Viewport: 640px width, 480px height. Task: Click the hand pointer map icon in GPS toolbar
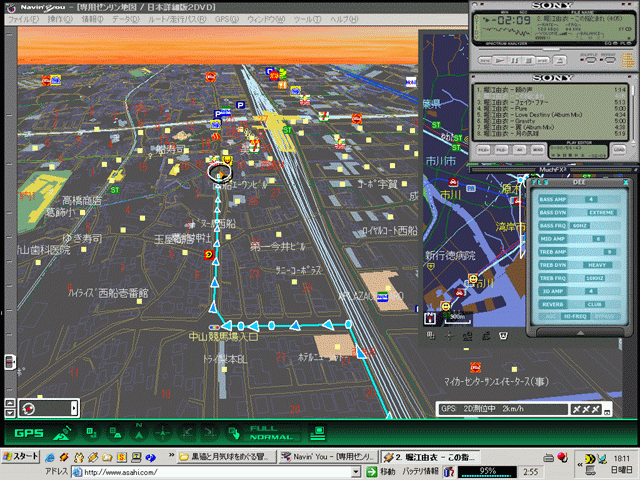coord(233,433)
